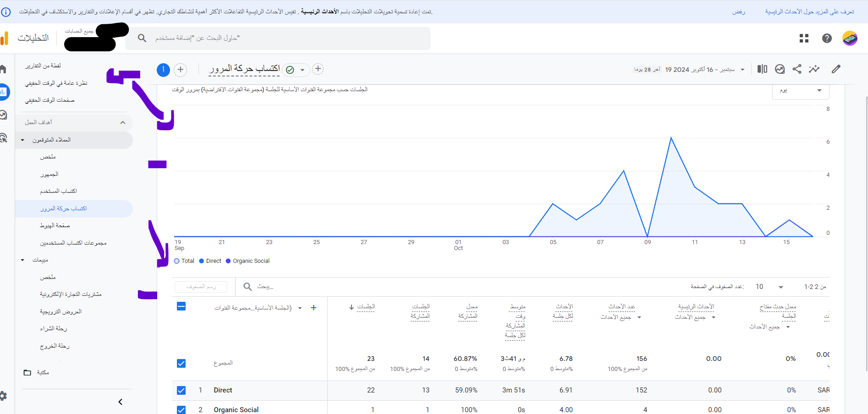Click the plus icon to add dimension

coord(313,308)
